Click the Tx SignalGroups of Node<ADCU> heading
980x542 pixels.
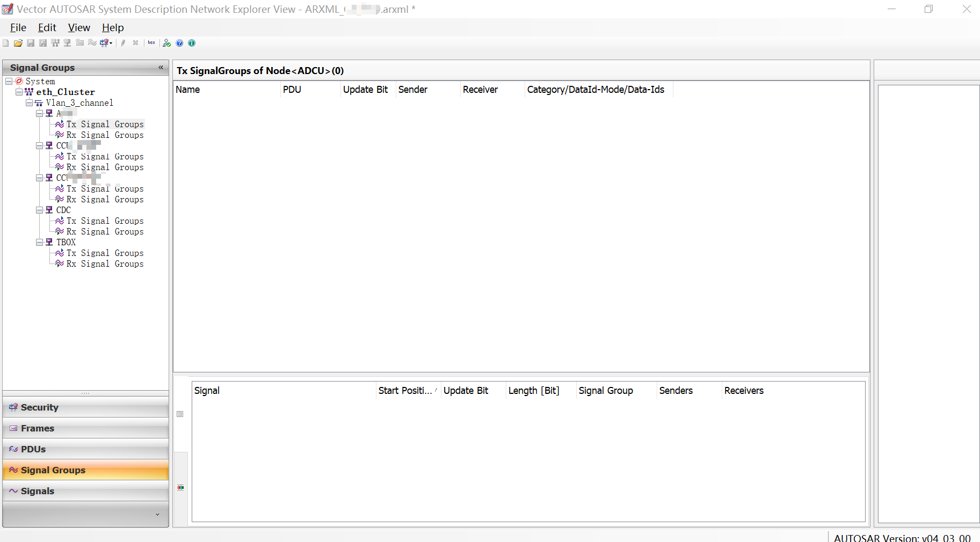pyautogui.click(x=260, y=71)
